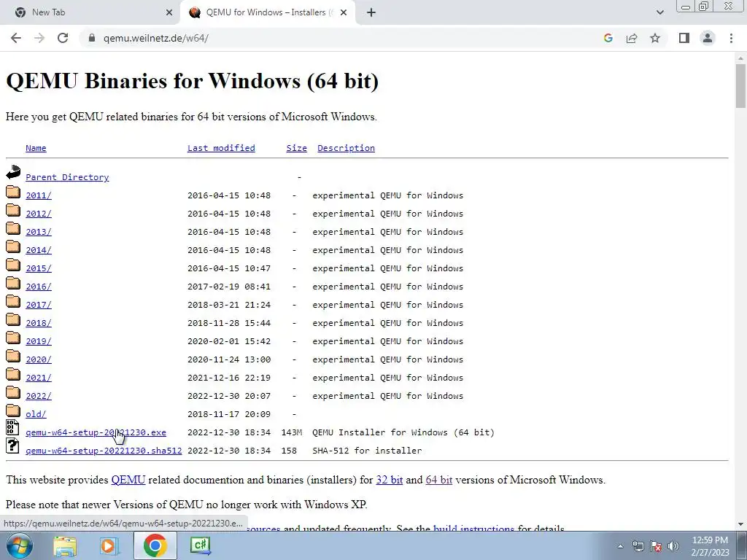Click the network icon in the system tray
Viewport: 747px width, 560px height.
[x=638, y=546]
